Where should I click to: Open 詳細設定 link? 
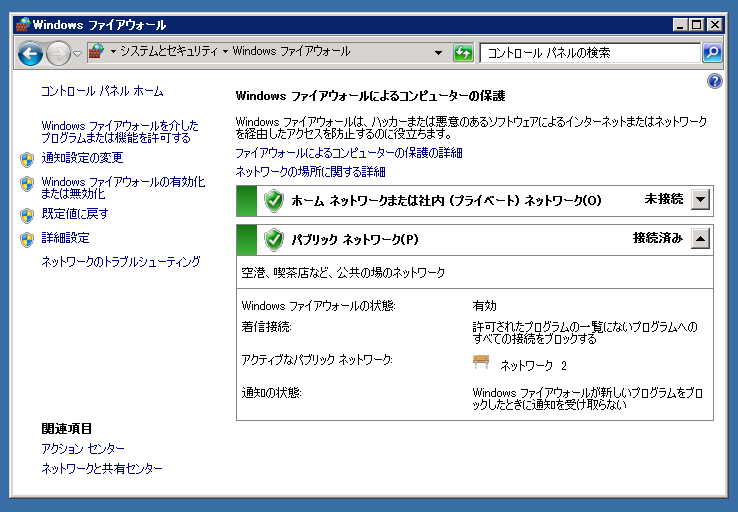click(65, 238)
